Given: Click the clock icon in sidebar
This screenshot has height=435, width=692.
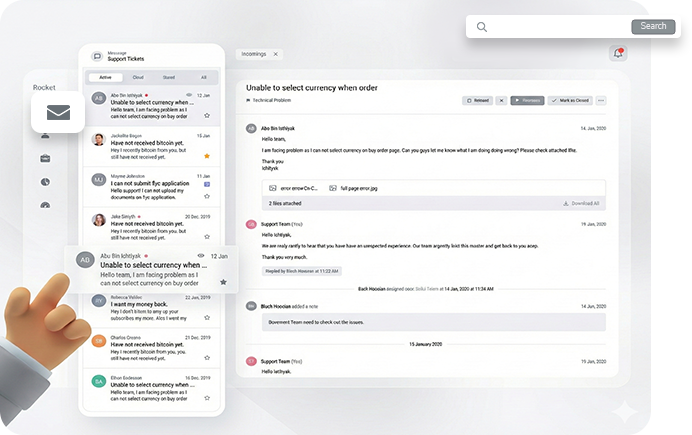Looking at the screenshot, I should (x=45, y=182).
